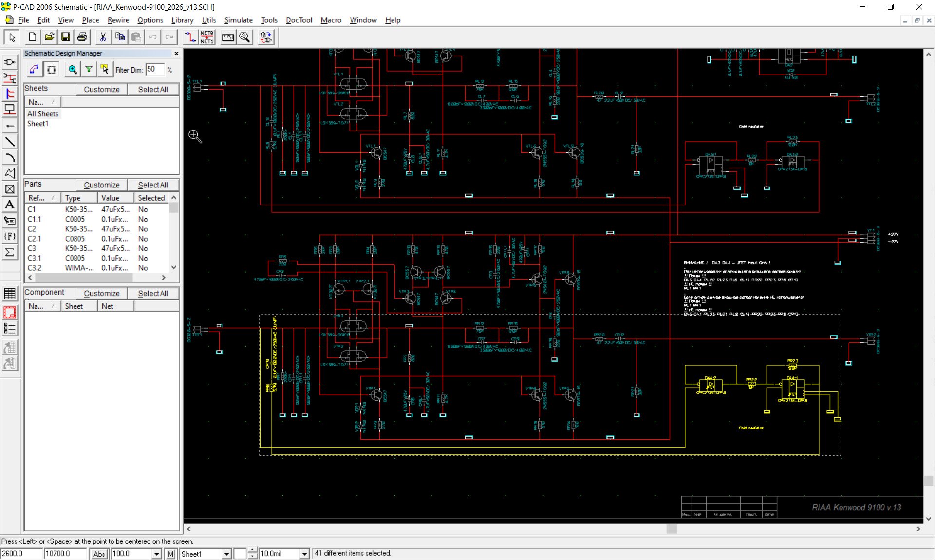Select the Place Text 'A' tool
935x560 pixels.
tap(10, 205)
